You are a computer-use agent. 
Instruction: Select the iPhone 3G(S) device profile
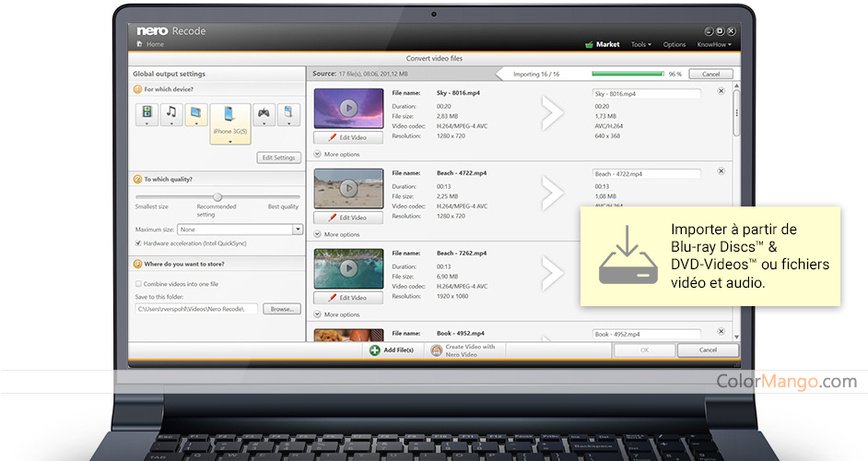tap(229, 124)
